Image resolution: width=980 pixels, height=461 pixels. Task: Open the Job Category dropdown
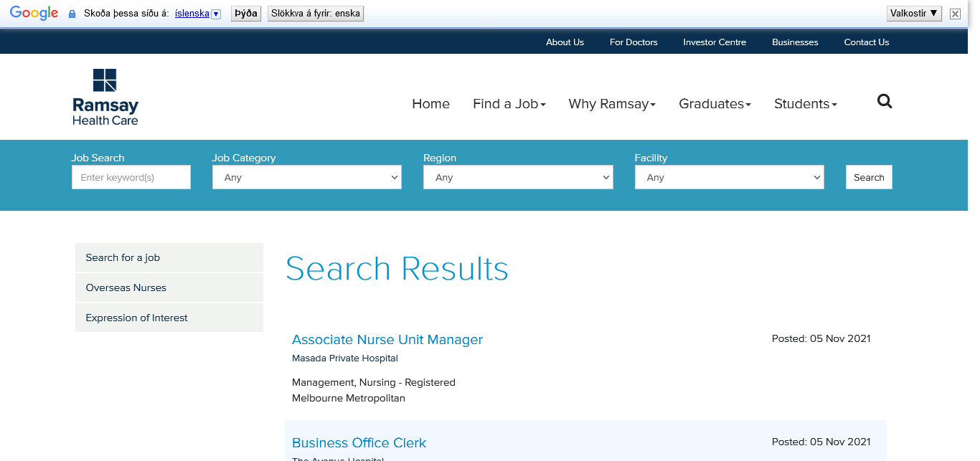306,177
